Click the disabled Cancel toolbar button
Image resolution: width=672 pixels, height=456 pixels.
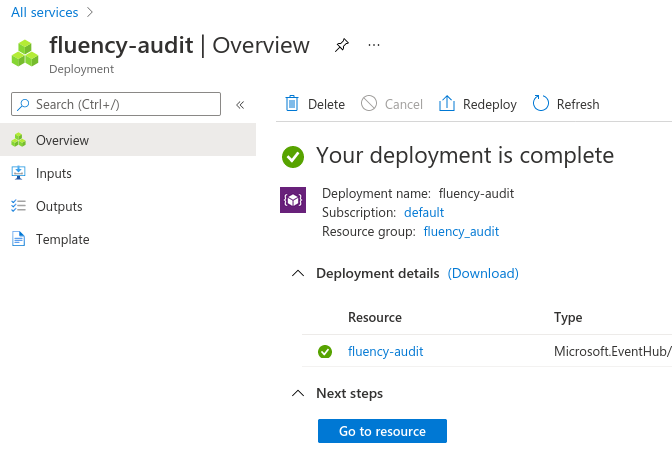click(392, 104)
